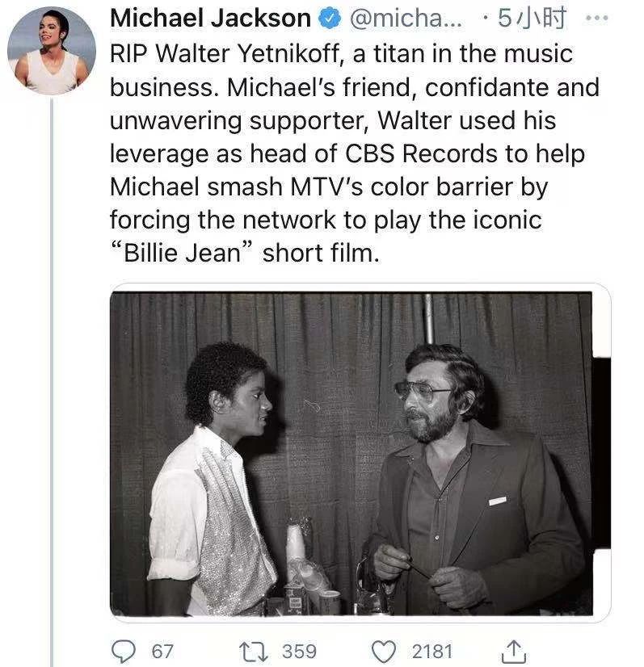Click the Michael Jackson display name
The height and width of the screenshot is (667, 644).
[210, 19]
